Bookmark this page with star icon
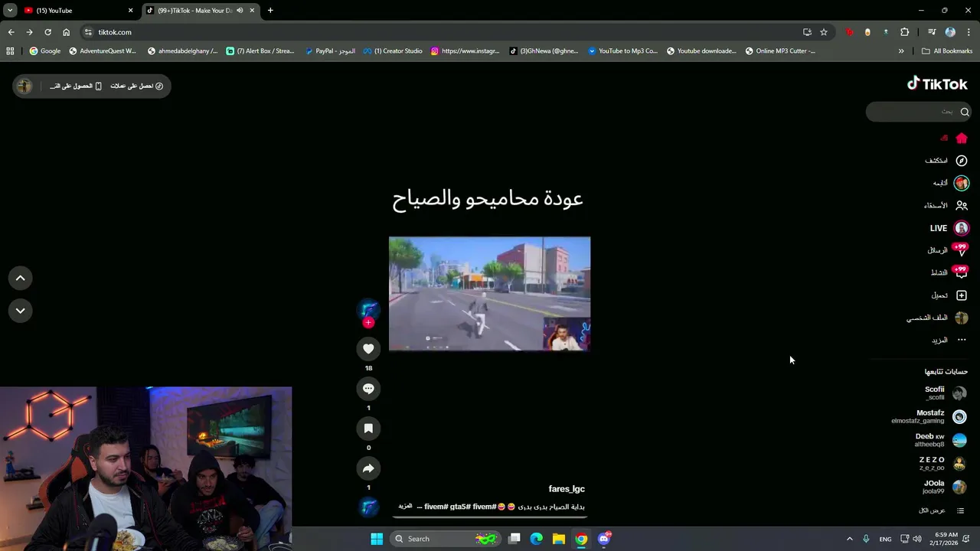Viewport: 980px width, 551px height. 824,32
